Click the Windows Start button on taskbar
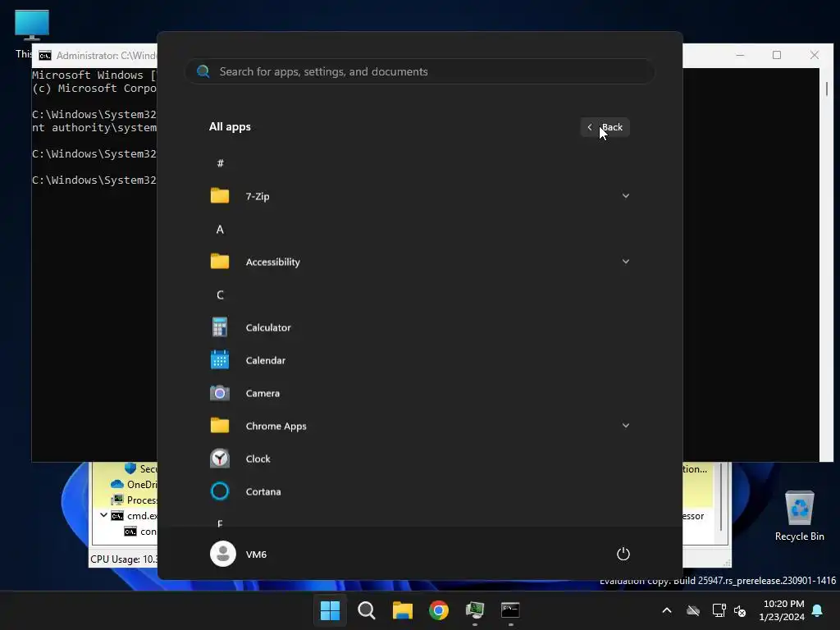Image resolution: width=840 pixels, height=630 pixels. 330,610
